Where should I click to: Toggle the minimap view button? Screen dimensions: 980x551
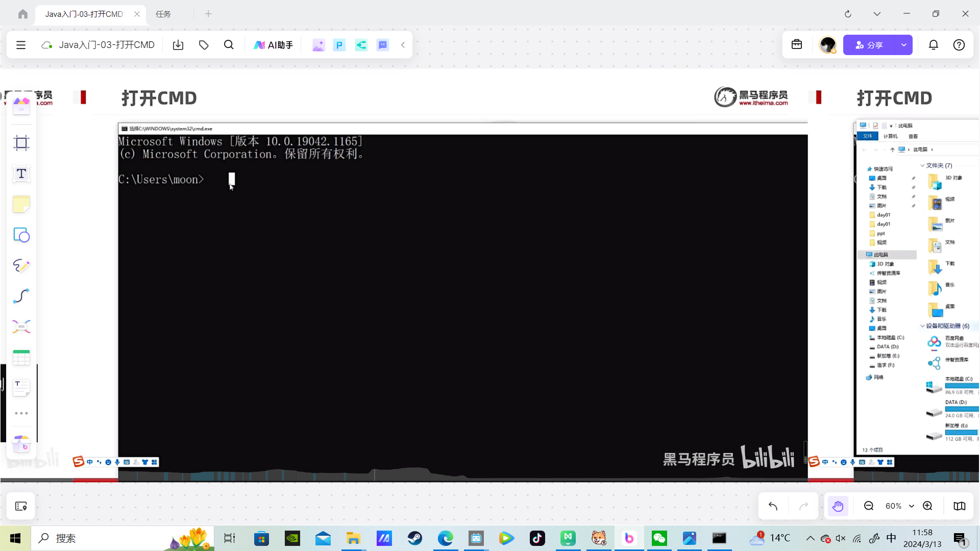click(960, 506)
